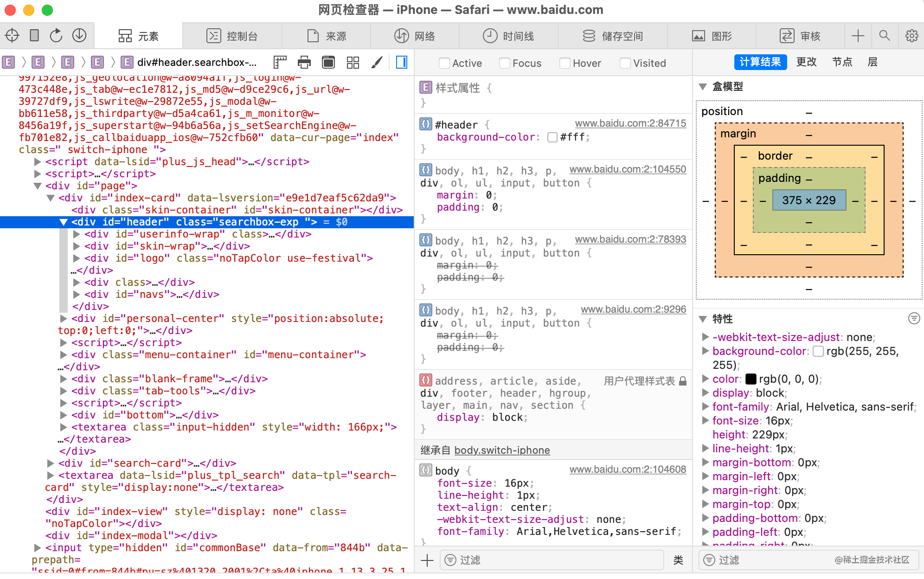Click the search magnifier icon
This screenshot has width=924, height=579.
(x=885, y=36)
